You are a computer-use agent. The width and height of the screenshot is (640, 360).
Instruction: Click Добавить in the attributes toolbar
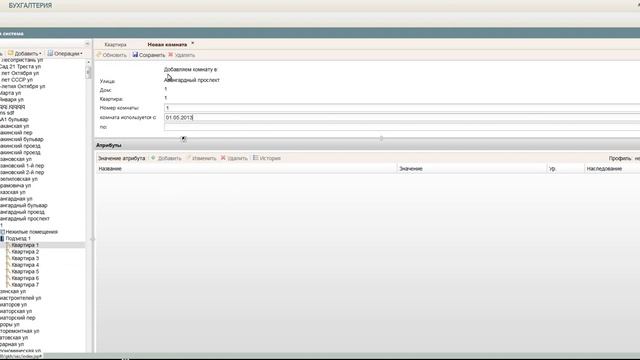click(x=166, y=158)
